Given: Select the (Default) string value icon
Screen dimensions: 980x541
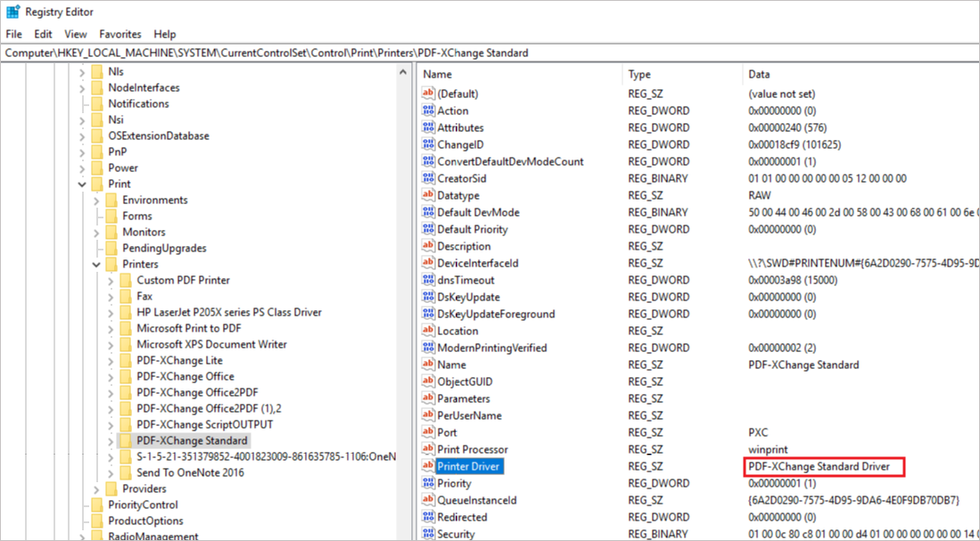Looking at the screenshot, I should (428, 94).
